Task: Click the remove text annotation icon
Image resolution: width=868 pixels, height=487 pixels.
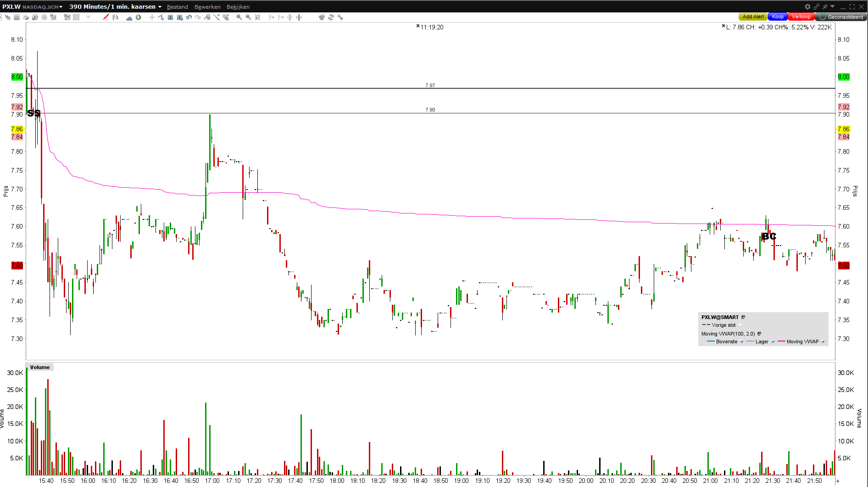Action: pyautogui.click(x=179, y=17)
